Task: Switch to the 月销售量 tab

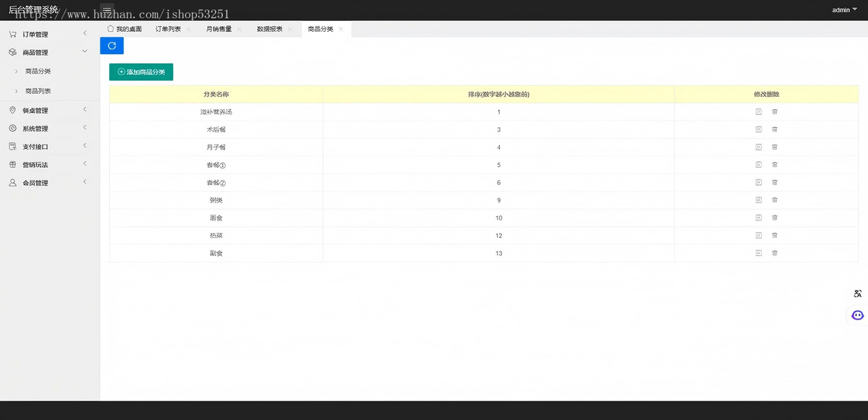Action: coord(218,29)
